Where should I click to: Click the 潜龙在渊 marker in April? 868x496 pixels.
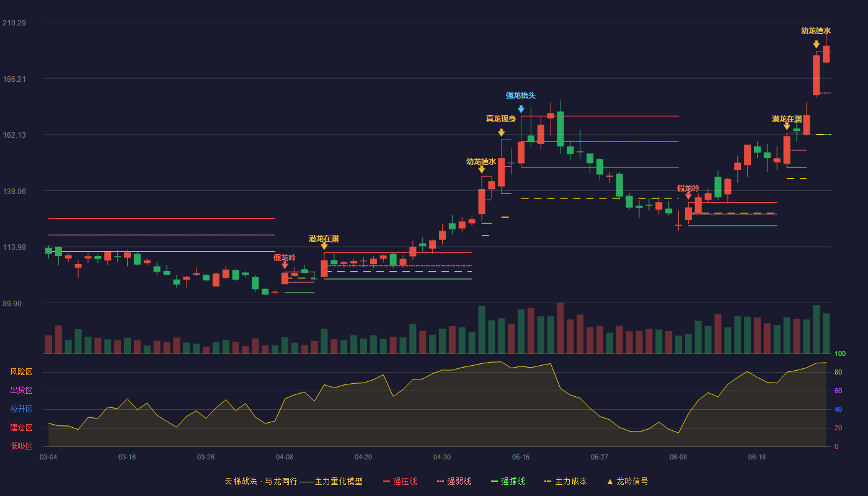tap(324, 246)
